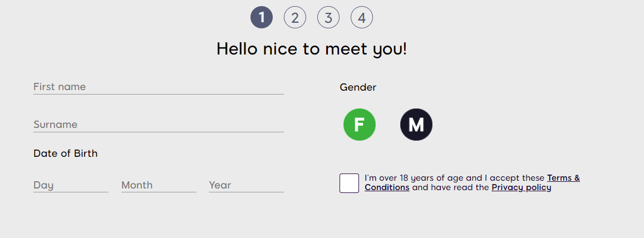Focus the First name field

[158, 87]
